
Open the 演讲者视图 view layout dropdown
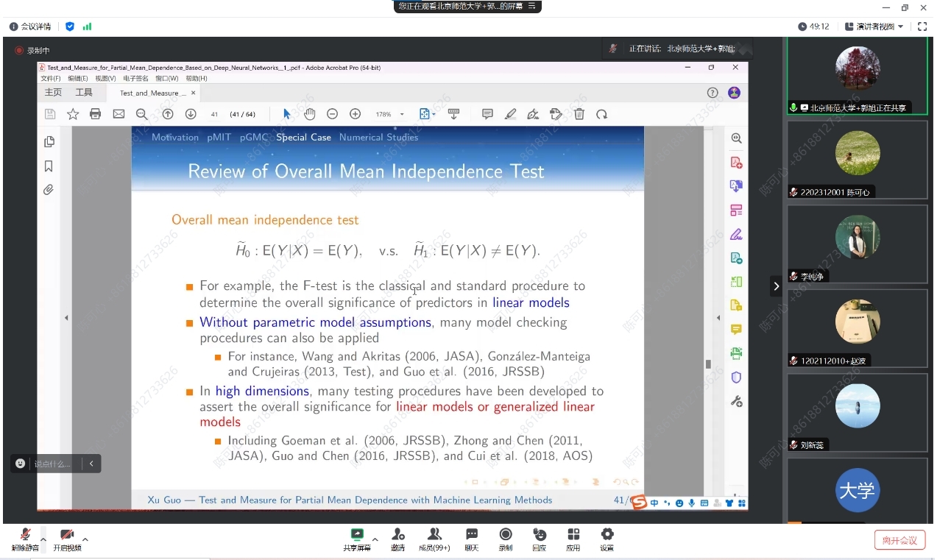click(874, 26)
